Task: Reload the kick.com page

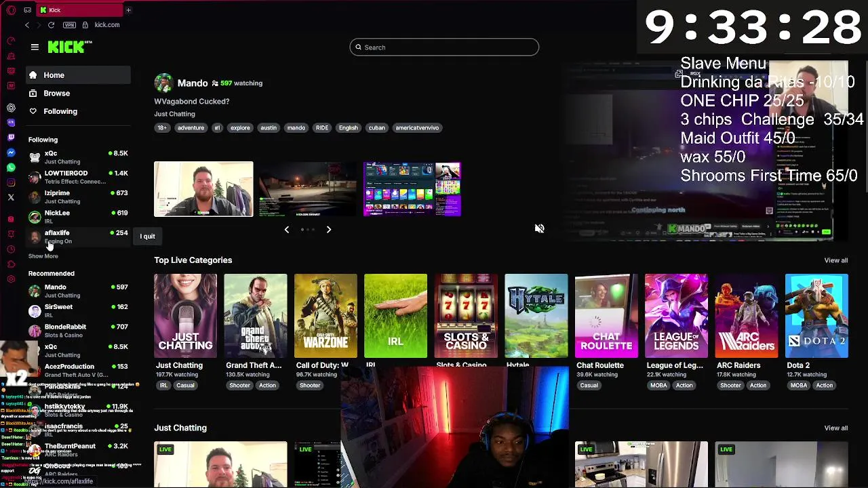Action: (51, 25)
